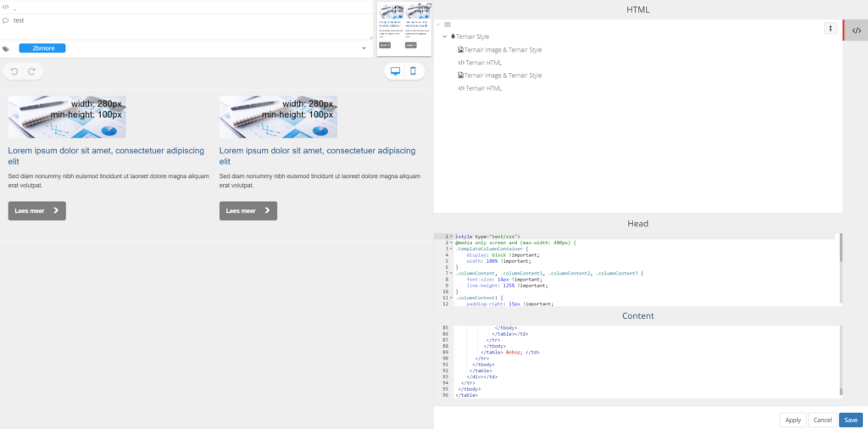Select the first Ternair Image & Ternair Style row
868x429 pixels.
[x=503, y=50]
